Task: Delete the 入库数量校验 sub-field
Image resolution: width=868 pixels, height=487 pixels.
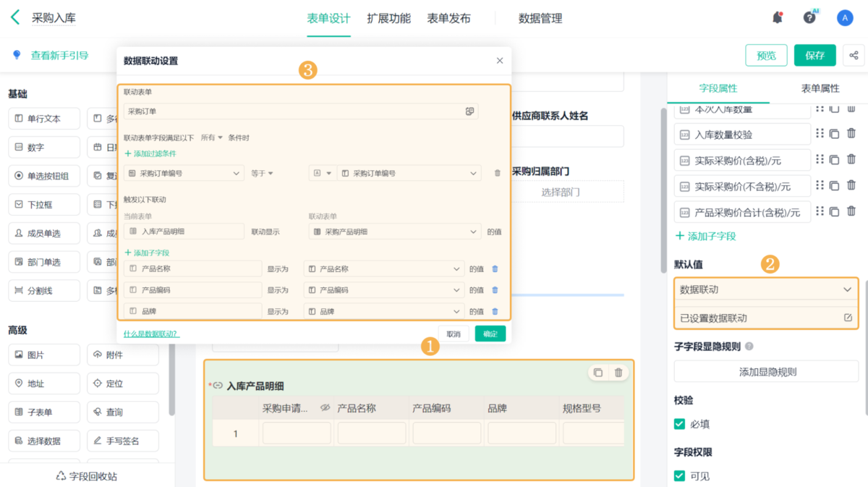Action: tap(851, 133)
